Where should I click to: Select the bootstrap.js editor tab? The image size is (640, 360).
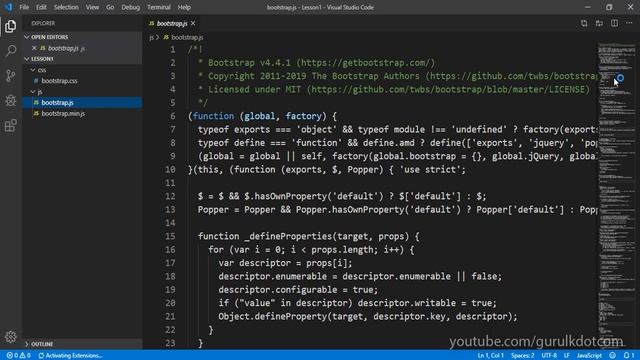(x=172, y=24)
